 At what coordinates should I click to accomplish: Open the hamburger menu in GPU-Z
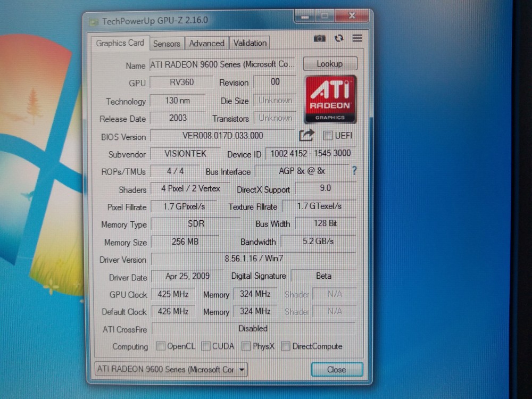click(357, 38)
